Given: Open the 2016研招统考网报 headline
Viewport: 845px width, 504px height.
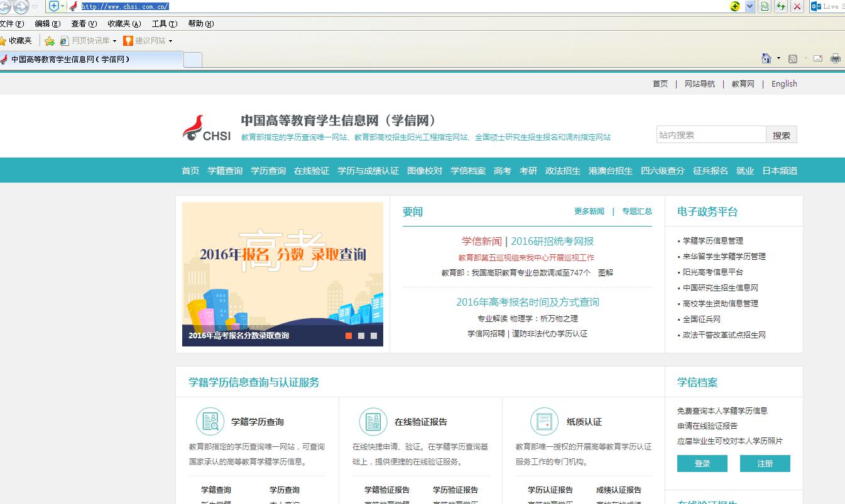Looking at the screenshot, I should pos(552,241).
